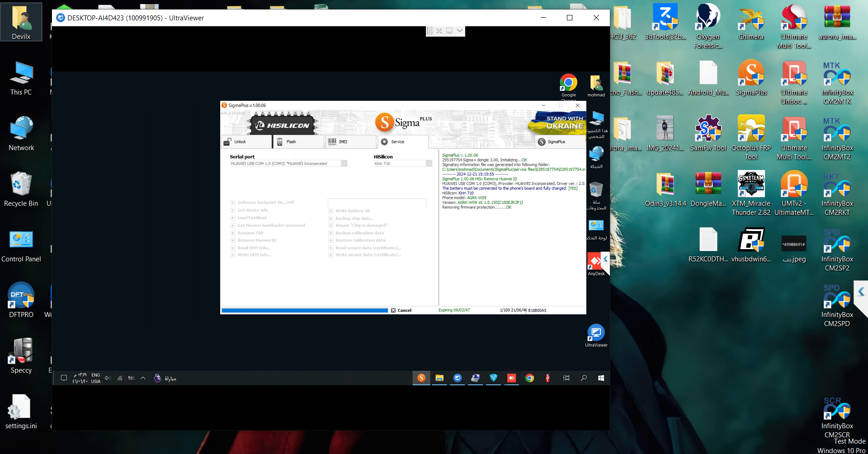Select the UltraViewer shortcut on remote desktop
868x454 pixels.
pyautogui.click(x=596, y=336)
